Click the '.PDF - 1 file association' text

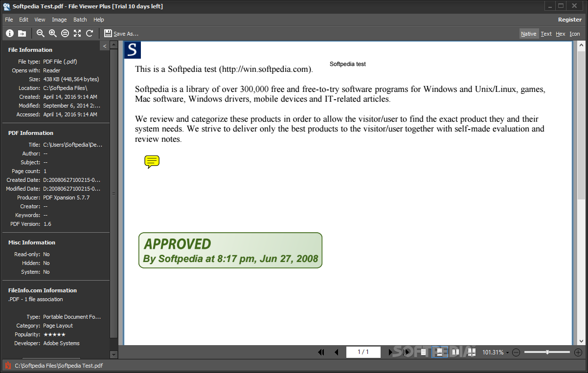(35, 299)
